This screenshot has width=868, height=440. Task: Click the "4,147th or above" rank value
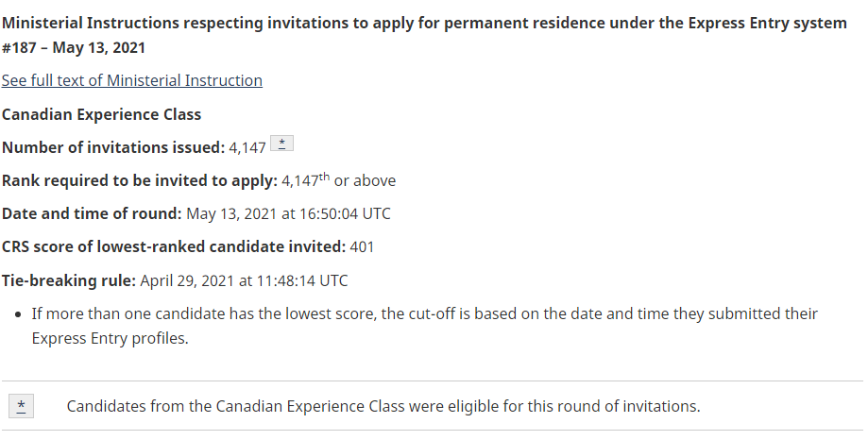[x=338, y=180]
